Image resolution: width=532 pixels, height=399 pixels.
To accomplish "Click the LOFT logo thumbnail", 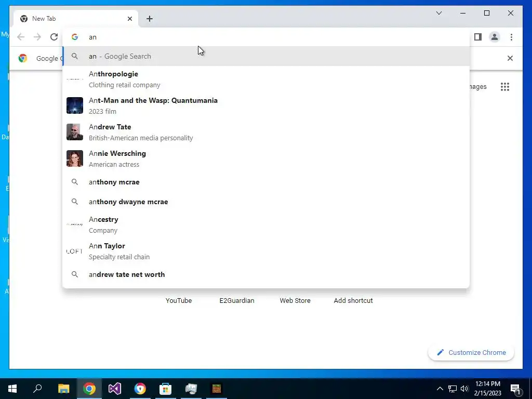I will pos(75,251).
